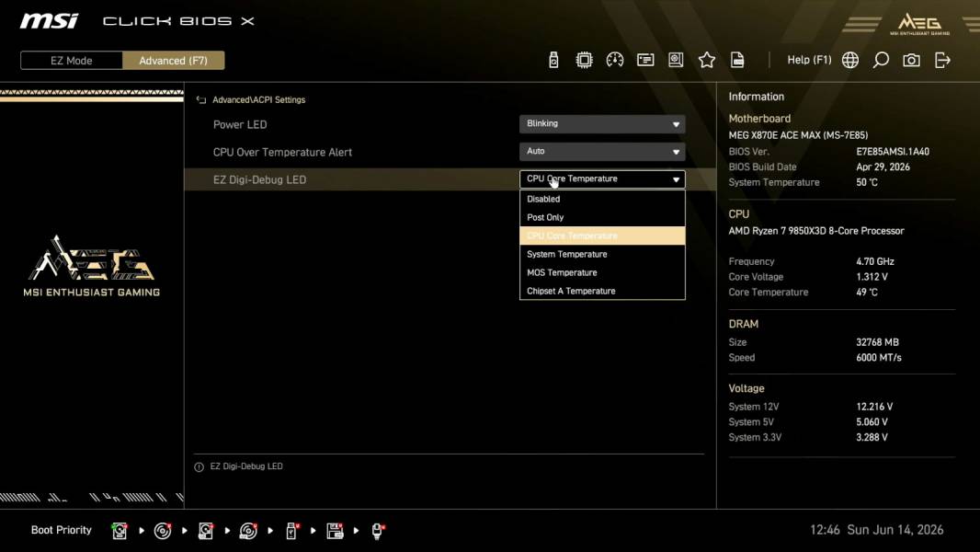Image resolution: width=980 pixels, height=552 pixels.
Task: Click the log file document icon
Action: pyautogui.click(x=737, y=60)
